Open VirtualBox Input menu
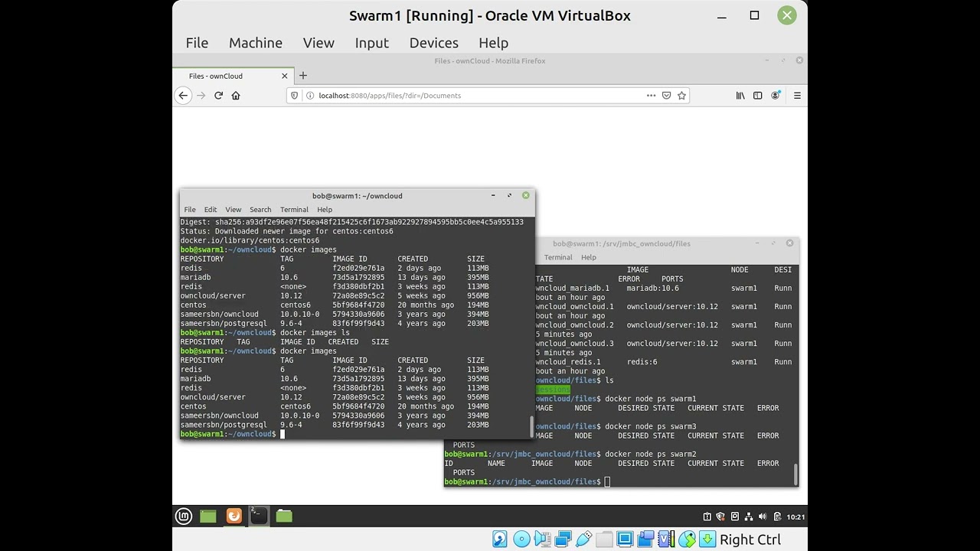 coord(372,43)
